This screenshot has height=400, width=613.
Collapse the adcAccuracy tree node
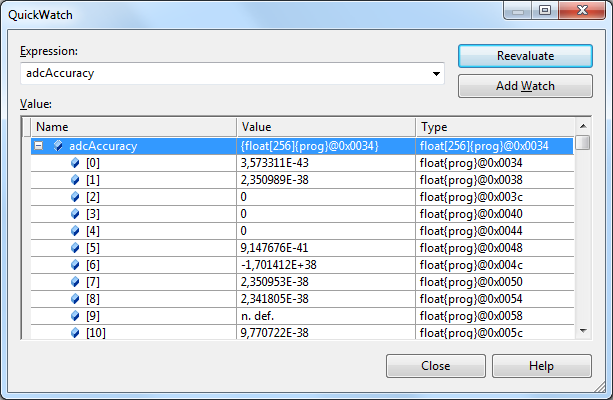[x=38, y=146]
